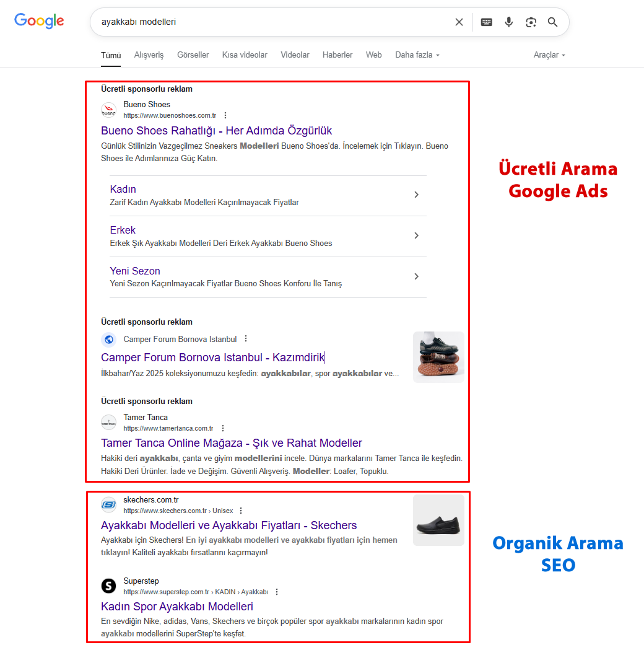Open the Google logo homepage link
644x650 pixels.
point(40,20)
